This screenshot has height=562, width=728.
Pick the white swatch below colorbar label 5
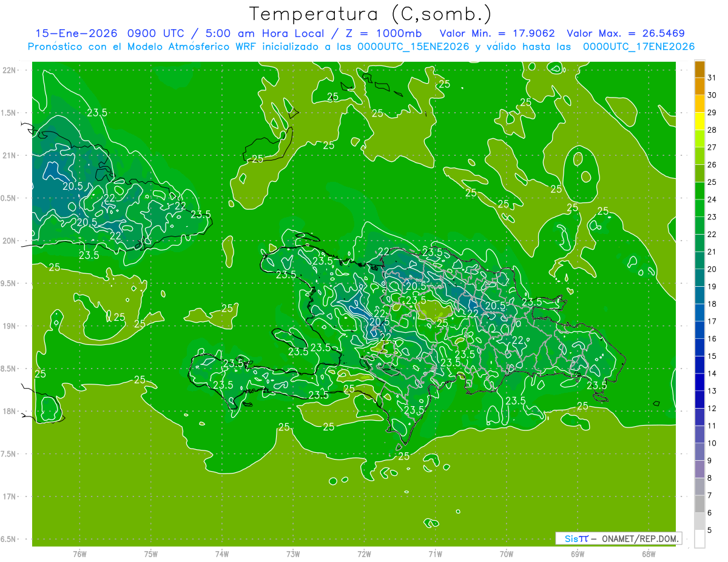point(699,539)
